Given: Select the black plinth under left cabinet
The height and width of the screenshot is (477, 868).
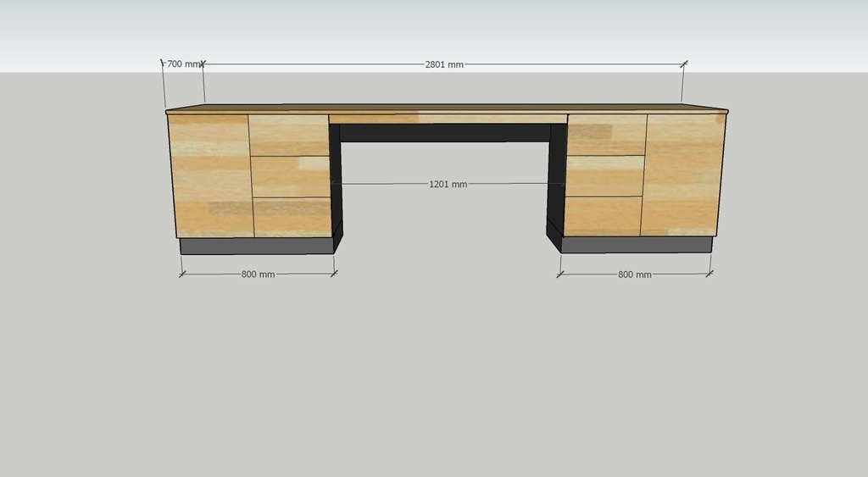Looking at the screenshot, I should click(x=257, y=247).
